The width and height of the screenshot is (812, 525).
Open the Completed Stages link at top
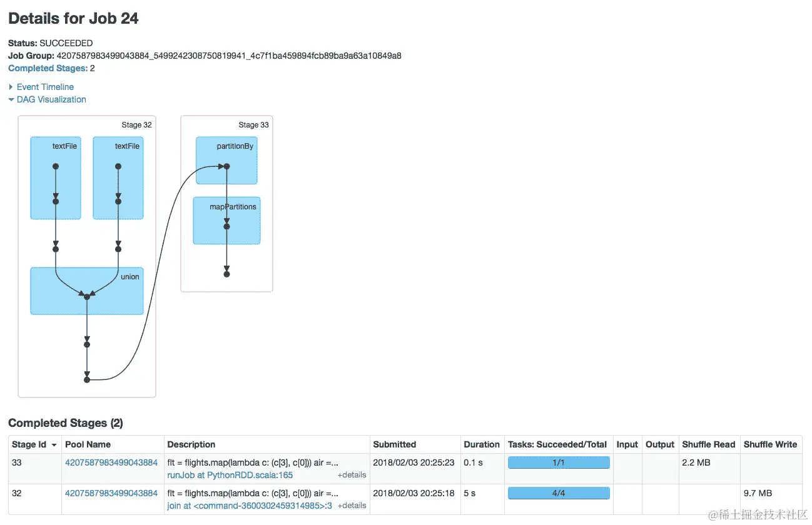pyautogui.click(x=48, y=68)
